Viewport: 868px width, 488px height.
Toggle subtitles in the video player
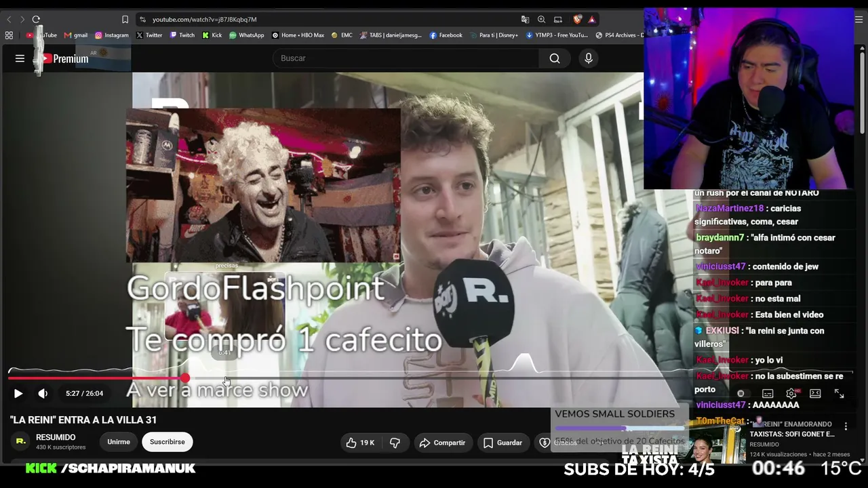[x=768, y=393]
